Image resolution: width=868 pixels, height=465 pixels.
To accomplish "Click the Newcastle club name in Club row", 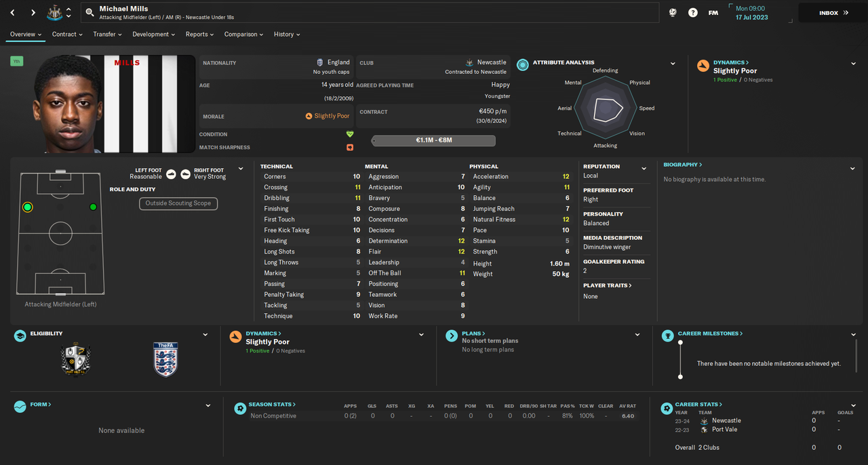I will pyautogui.click(x=491, y=62).
